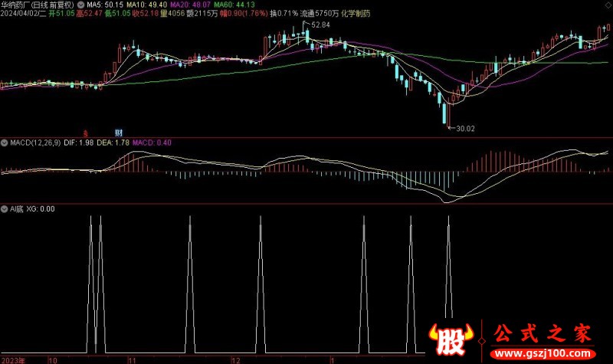613x364 pixels.
Task: Click the month 12 marker on time axis
Action: 236,359
